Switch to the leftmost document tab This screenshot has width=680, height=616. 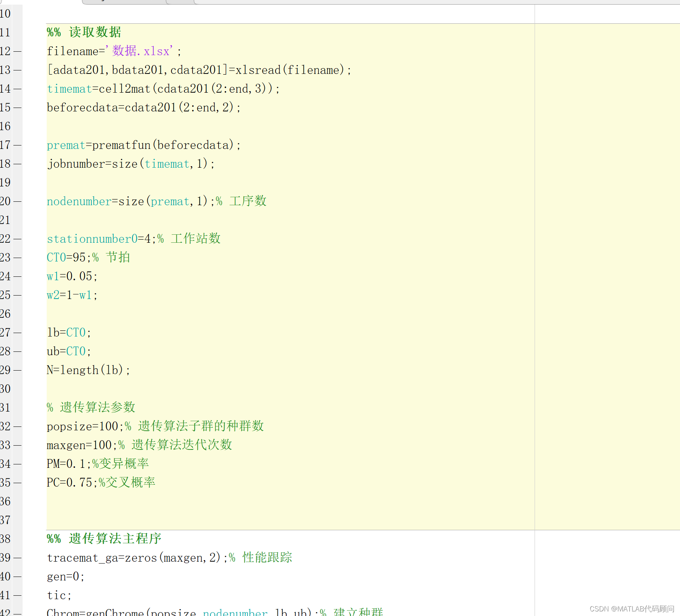pyautogui.click(x=122, y=2)
